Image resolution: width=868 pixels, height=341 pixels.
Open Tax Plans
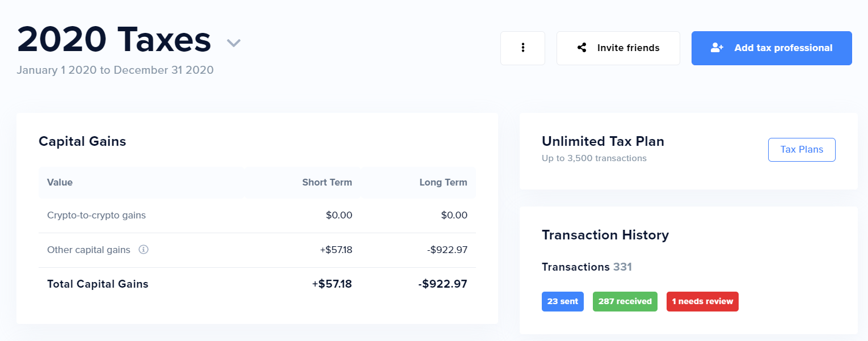click(x=802, y=150)
